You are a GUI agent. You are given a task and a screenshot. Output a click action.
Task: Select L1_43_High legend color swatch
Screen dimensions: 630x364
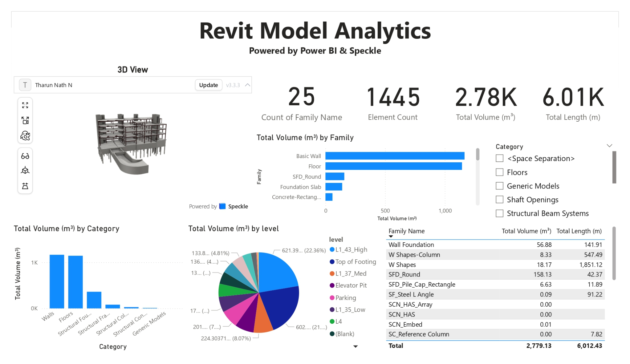(x=332, y=250)
